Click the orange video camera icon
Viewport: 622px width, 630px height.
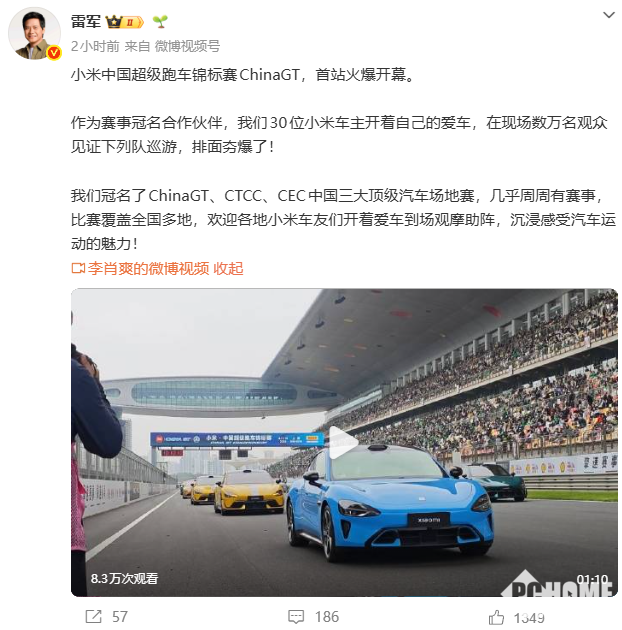pyautogui.click(x=78, y=268)
